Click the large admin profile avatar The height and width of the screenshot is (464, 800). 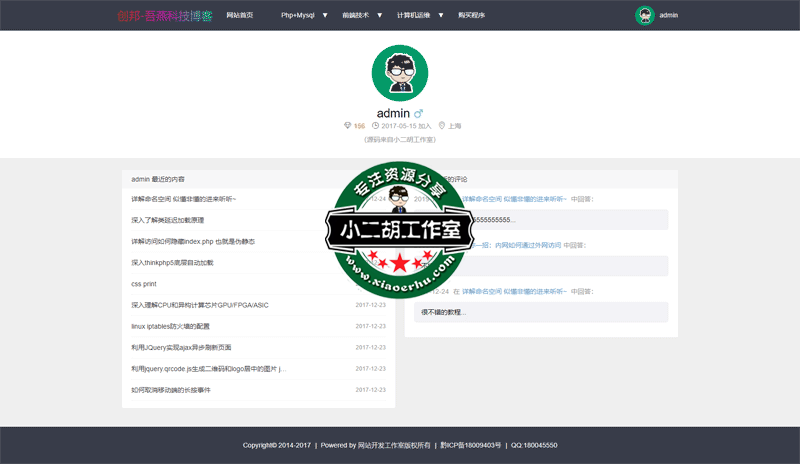pyautogui.click(x=400, y=72)
